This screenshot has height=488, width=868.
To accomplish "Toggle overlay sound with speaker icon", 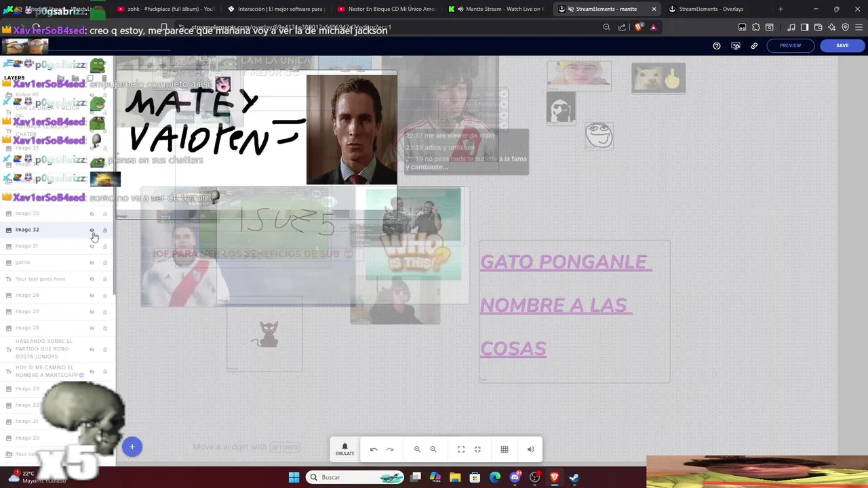I will [x=531, y=449].
